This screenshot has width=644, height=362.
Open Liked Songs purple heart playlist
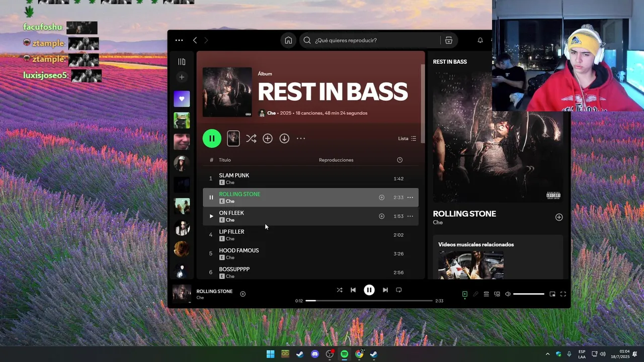pyautogui.click(x=182, y=99)
